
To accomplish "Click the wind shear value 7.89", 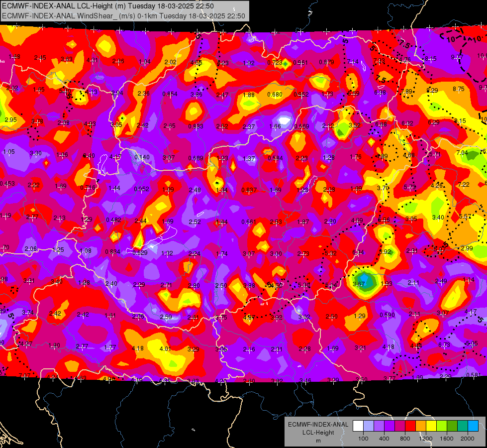I will pos(406,92).
